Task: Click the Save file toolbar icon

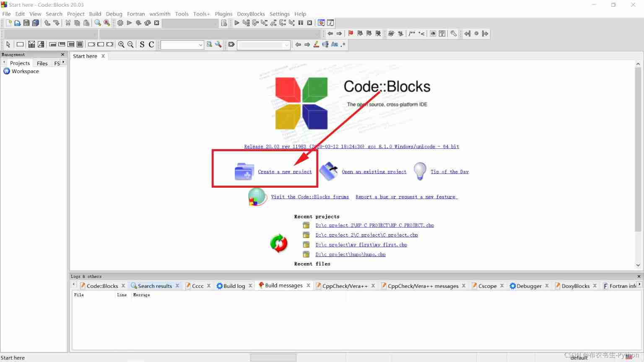Action: (x=26, y=23)
